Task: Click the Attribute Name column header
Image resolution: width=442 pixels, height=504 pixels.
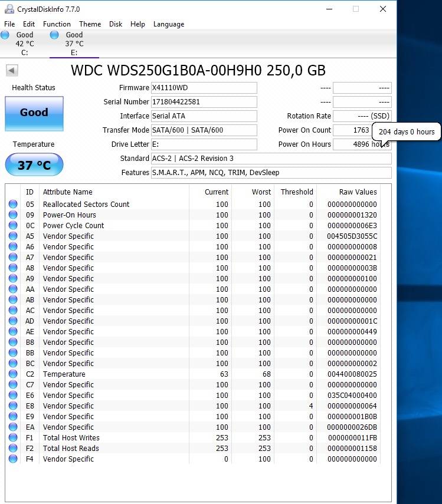Action: (68, 192)
